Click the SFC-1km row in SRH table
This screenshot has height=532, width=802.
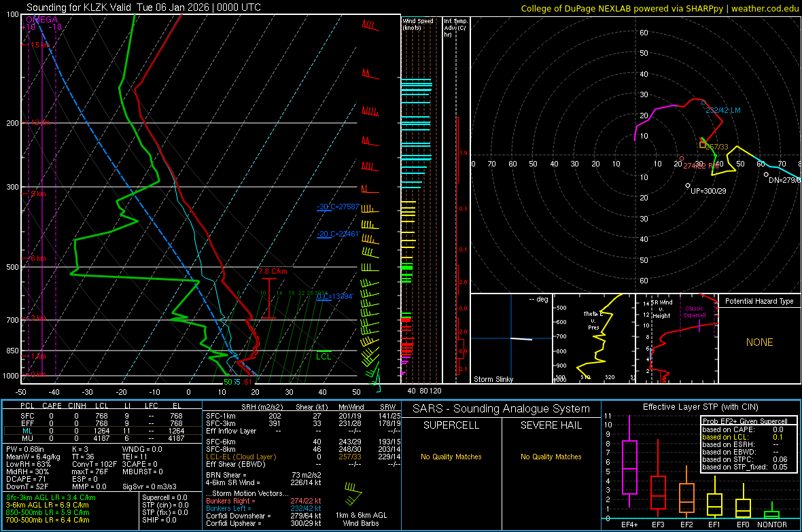click(x=303, y=416)
